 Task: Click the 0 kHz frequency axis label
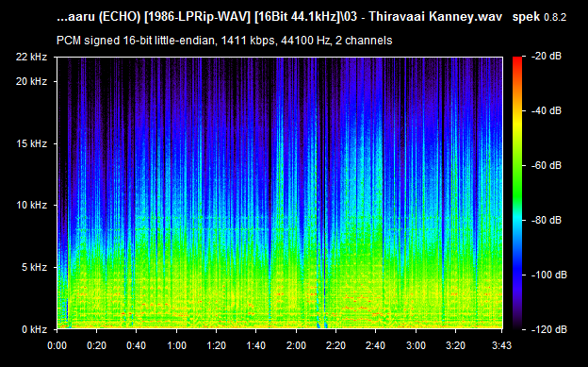(x=34, y=330)
